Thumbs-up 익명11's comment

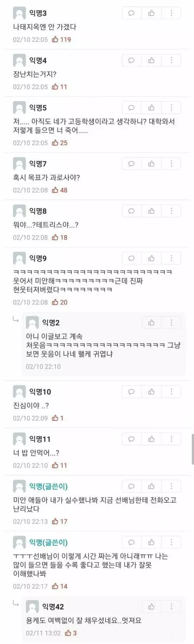coord(151,439)
